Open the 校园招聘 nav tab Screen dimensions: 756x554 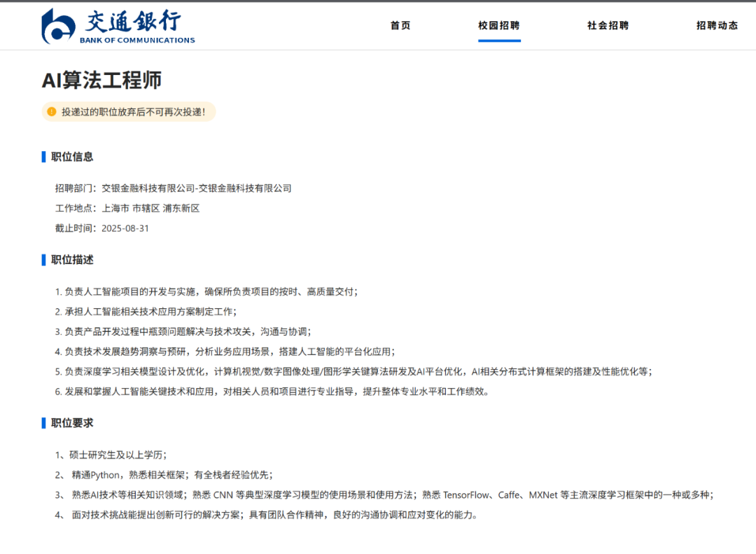pyautogui.click(x=499, y=26)
